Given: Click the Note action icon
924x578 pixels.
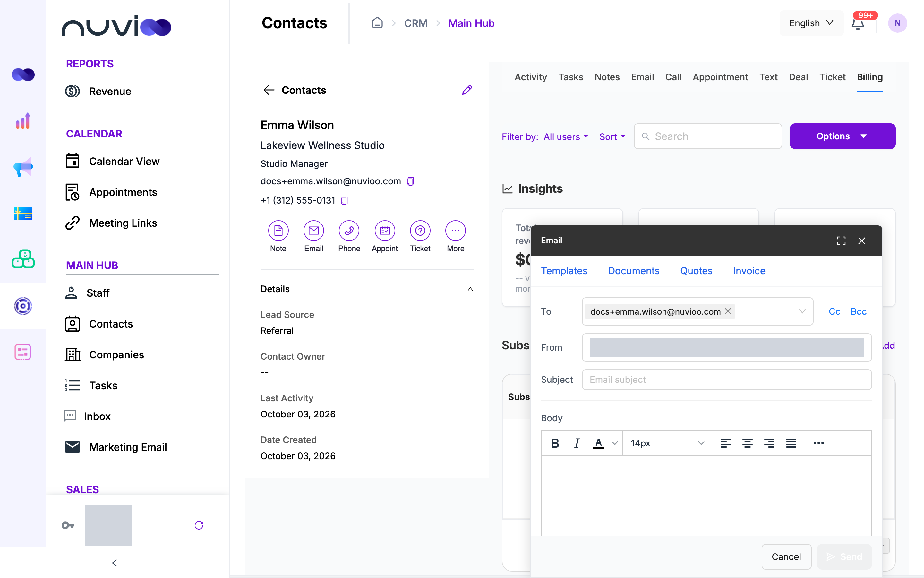Looking at the screenshot, I should tap(278, 231).
